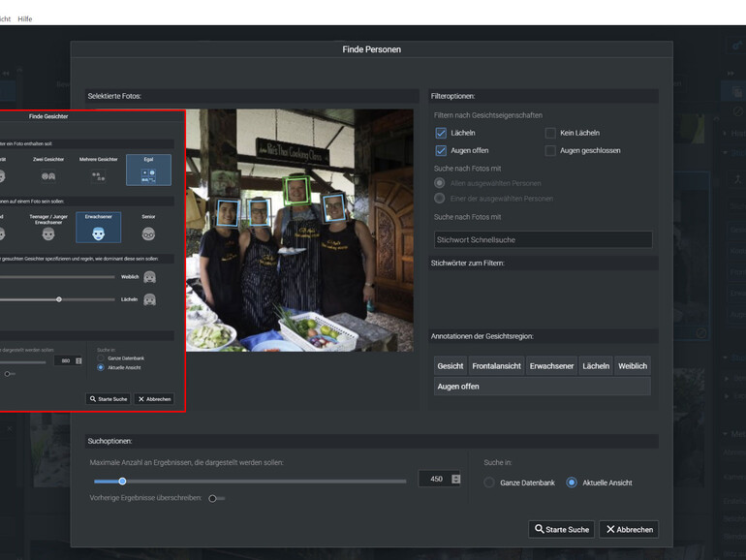Click the 'Frontalansicht' annotation tag
This screenshot has height=560, width=746.
(496, 366)
